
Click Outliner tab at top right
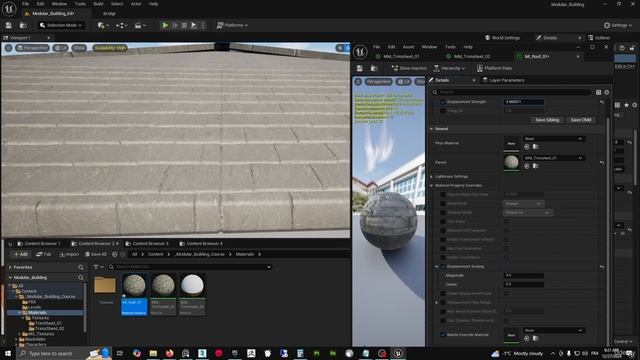(x=599, y=38)
